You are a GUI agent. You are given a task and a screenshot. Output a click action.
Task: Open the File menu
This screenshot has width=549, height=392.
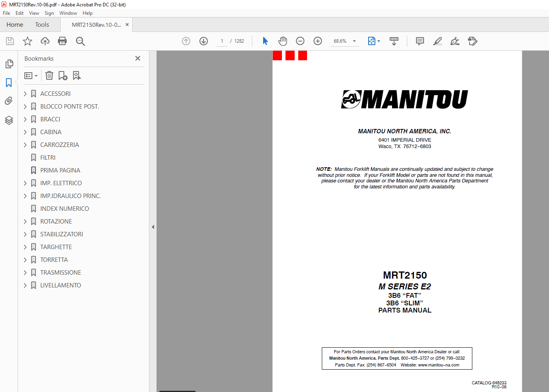[6, 13]
